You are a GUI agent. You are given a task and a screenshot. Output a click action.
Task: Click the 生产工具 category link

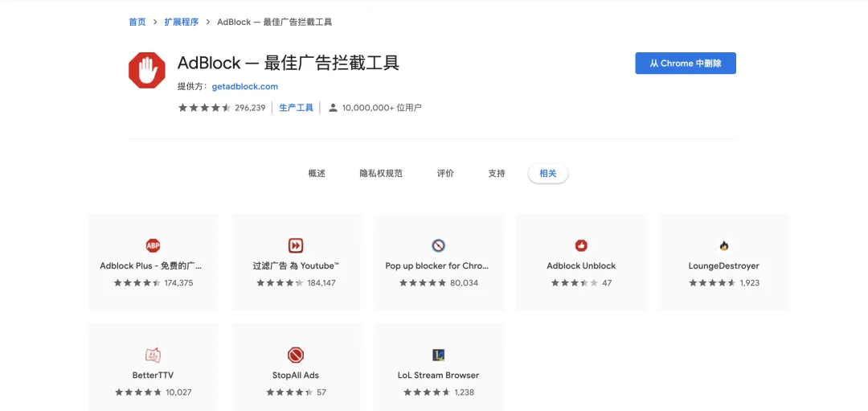(x=296, y=108)
